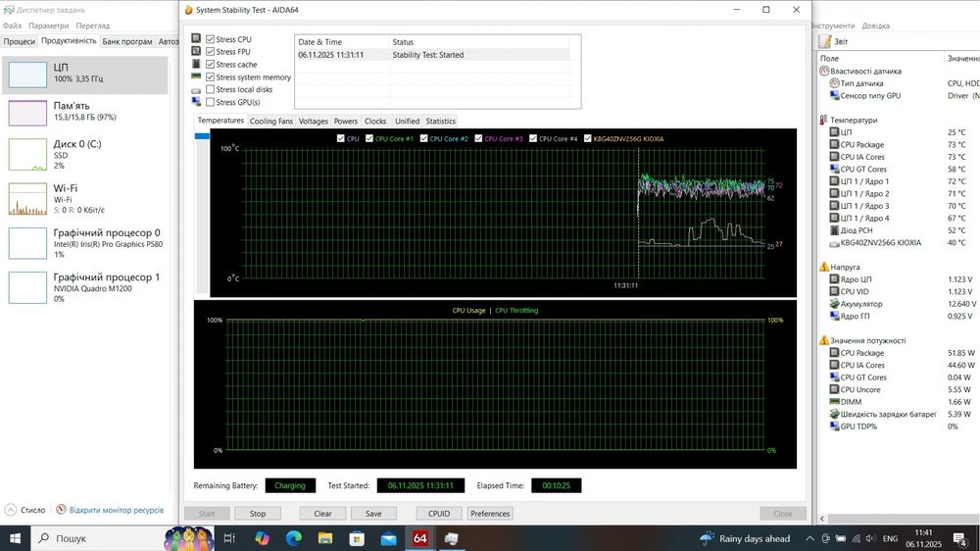Click the Stress CPU chip icon

click(196, 38)
